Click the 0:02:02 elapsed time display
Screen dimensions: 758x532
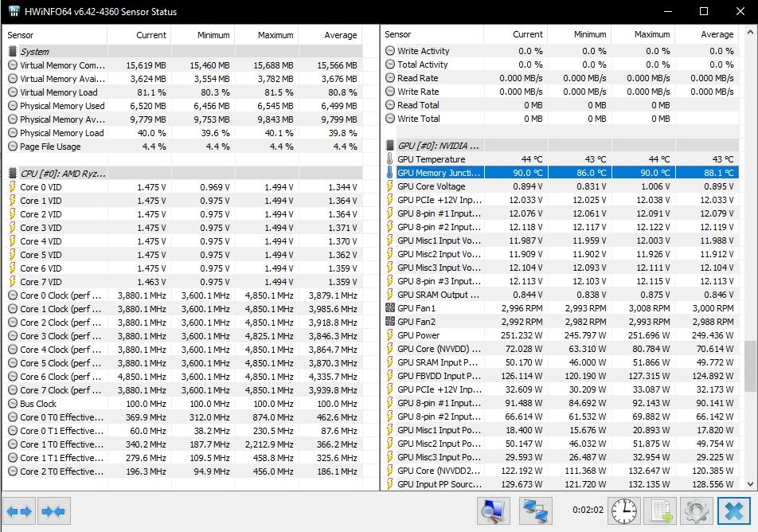(x=588, y=510)
